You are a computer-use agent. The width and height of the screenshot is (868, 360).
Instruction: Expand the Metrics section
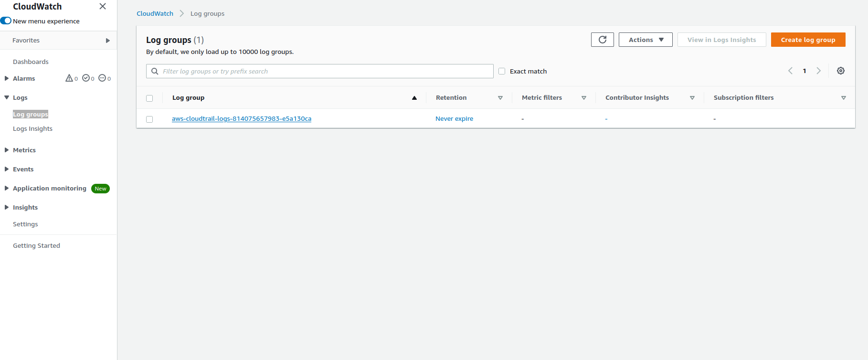[7, 150]
